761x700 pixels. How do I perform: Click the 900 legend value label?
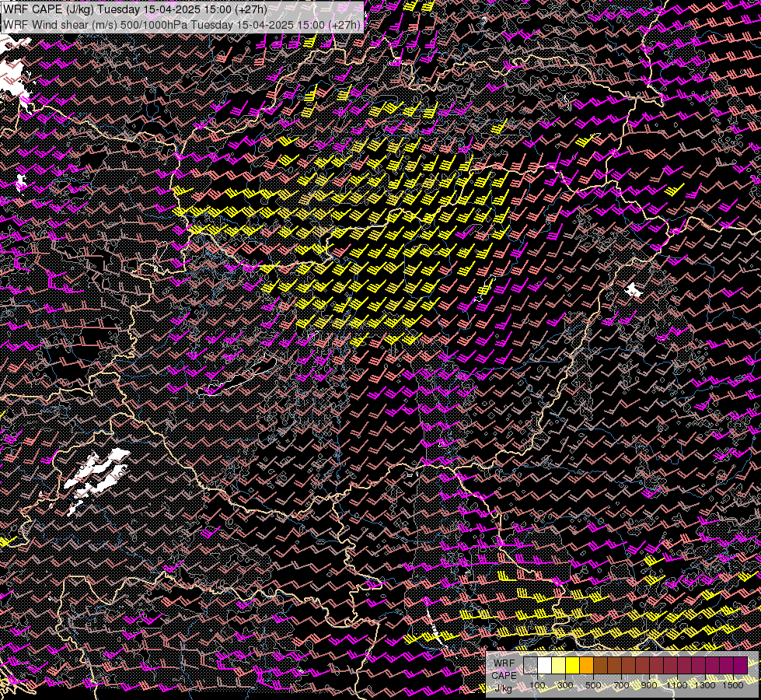coord(649,685)
